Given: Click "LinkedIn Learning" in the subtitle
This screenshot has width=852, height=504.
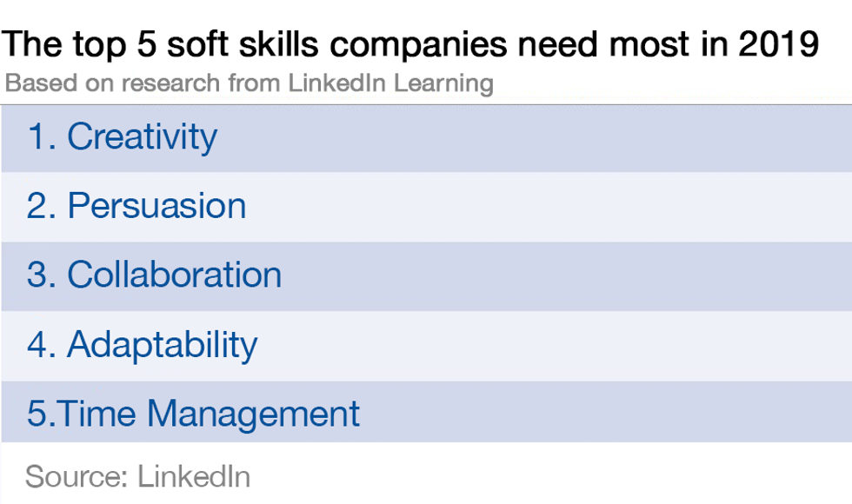Looking at the screenshot, I should 385,84.
